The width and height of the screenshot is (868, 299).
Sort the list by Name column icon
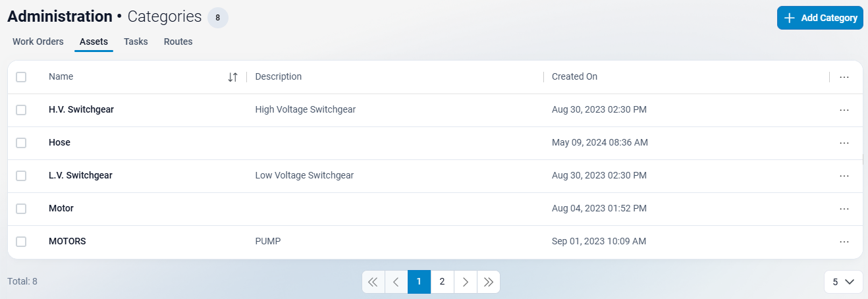(232, 77)
